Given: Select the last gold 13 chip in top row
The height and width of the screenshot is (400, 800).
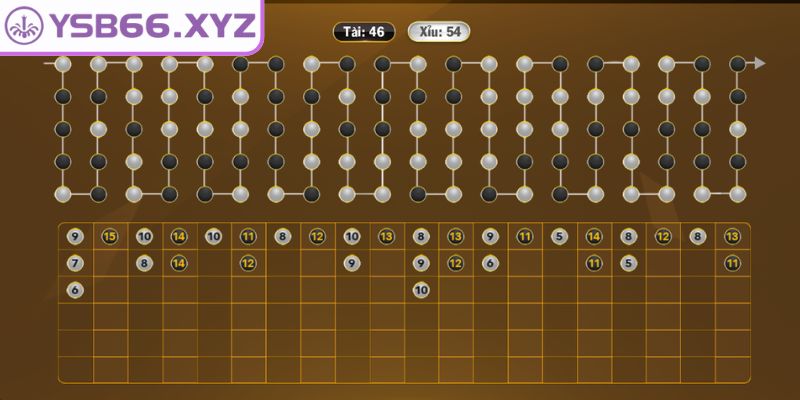Looking at the screenshot, I should pos(732,237).
